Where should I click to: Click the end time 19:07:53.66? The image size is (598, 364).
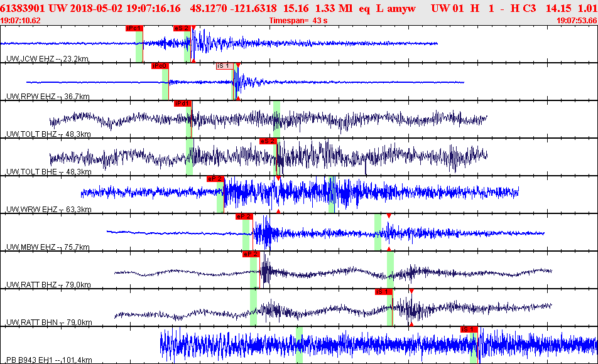coord(577,21)
